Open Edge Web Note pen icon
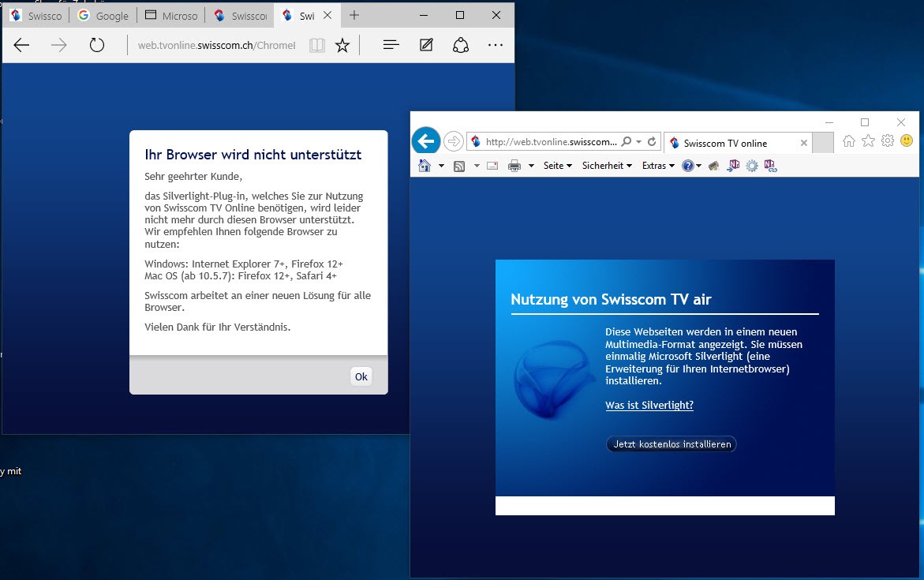This screenshot has height=580, width=924. [426, 45]
